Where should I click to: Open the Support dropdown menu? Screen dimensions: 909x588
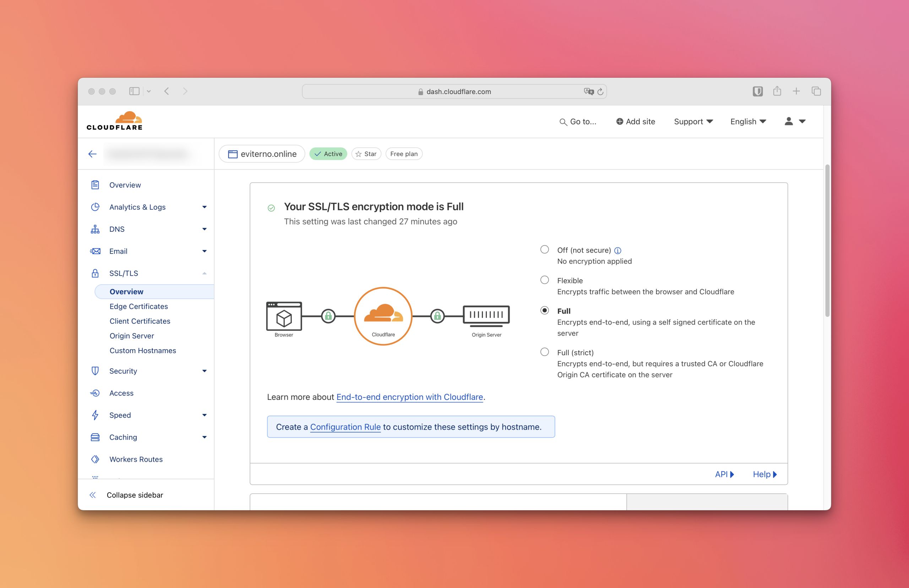pos(693,121)
